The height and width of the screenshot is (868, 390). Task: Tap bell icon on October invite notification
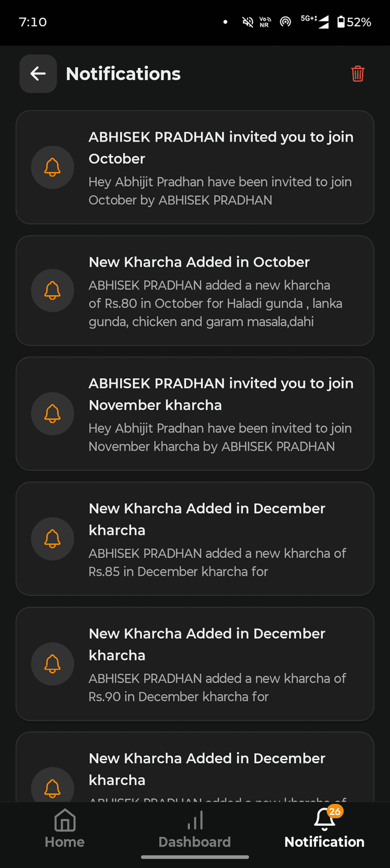coord(52,167)
